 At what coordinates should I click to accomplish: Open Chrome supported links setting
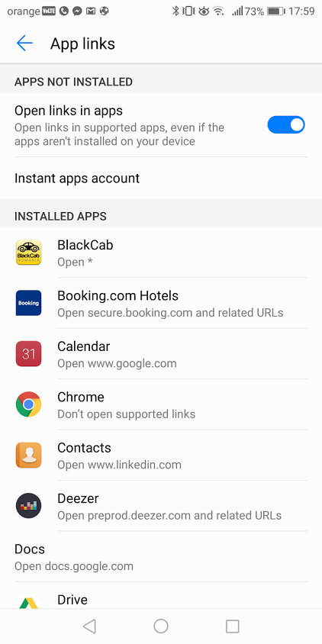click(161, 404)
